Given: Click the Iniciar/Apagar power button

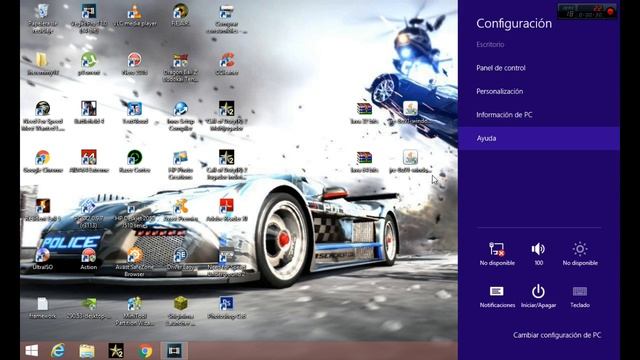Looking at the screenshot, I should click(x=538, y=296).
